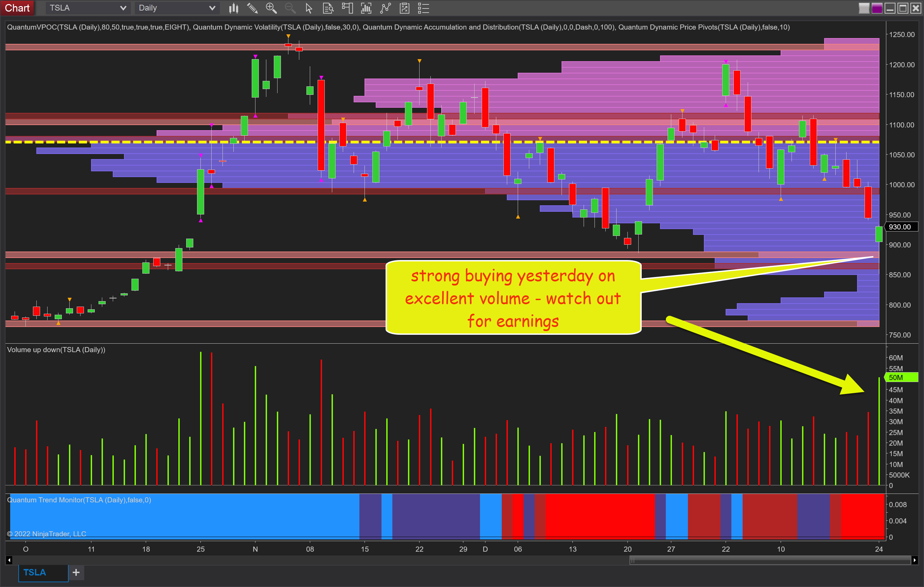Click the left scroll arrow of the chart scrollbar
The height and width of the screenshot is (587, 924).
point(9,560)
